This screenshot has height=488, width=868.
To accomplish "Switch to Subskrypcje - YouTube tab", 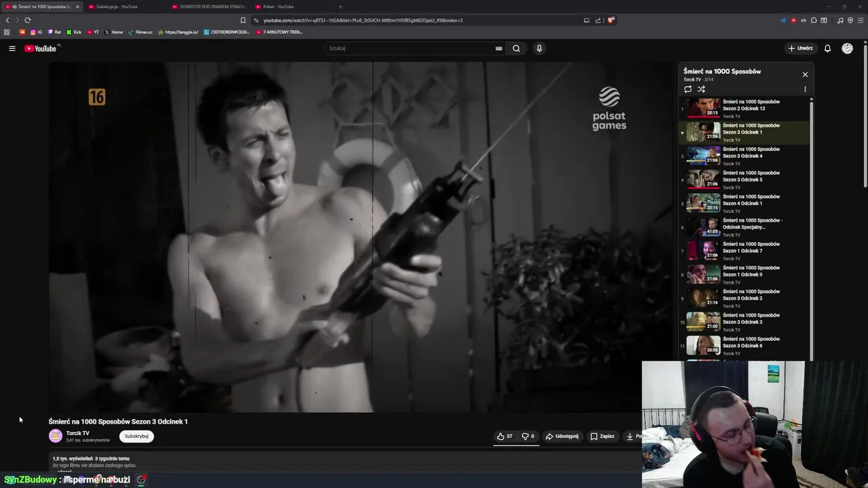I will point(122,7).
